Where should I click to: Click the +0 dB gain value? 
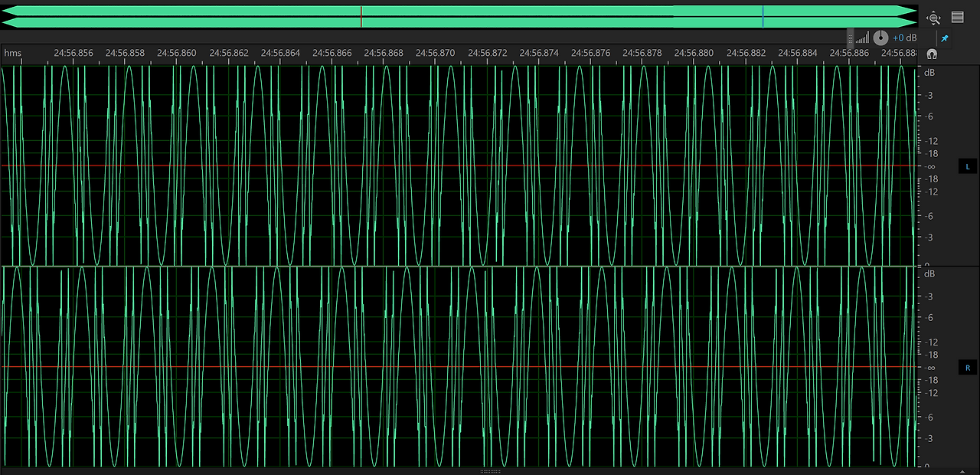click(904, 38)
